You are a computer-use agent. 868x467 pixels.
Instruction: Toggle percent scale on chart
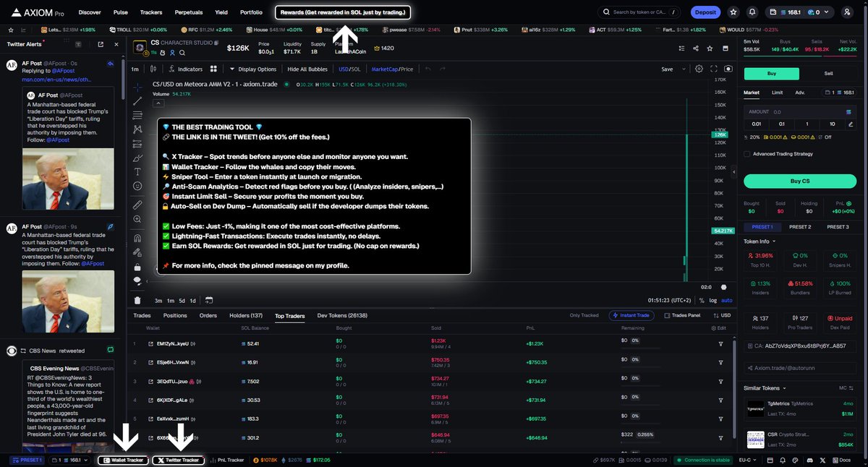[x=702, y=300]
